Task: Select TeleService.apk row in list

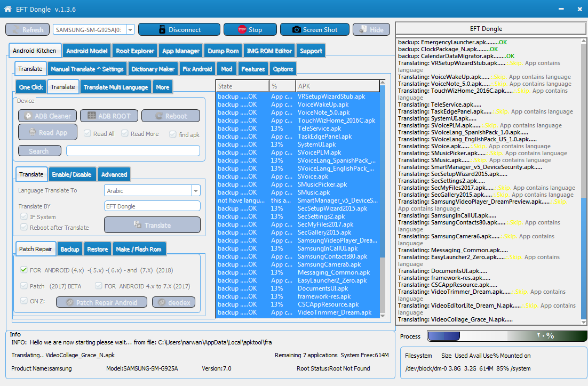Action: click(x=298, y=128)
